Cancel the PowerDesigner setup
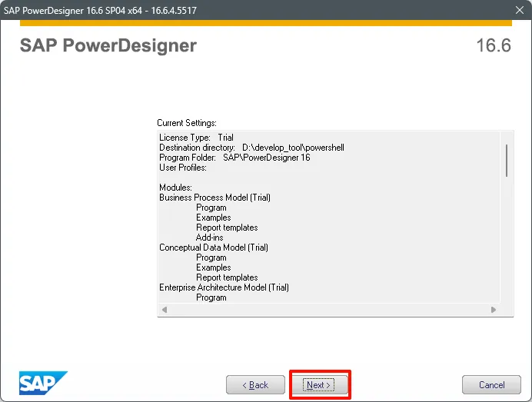The height and width of the screenshot is (402, 532). 491,384
